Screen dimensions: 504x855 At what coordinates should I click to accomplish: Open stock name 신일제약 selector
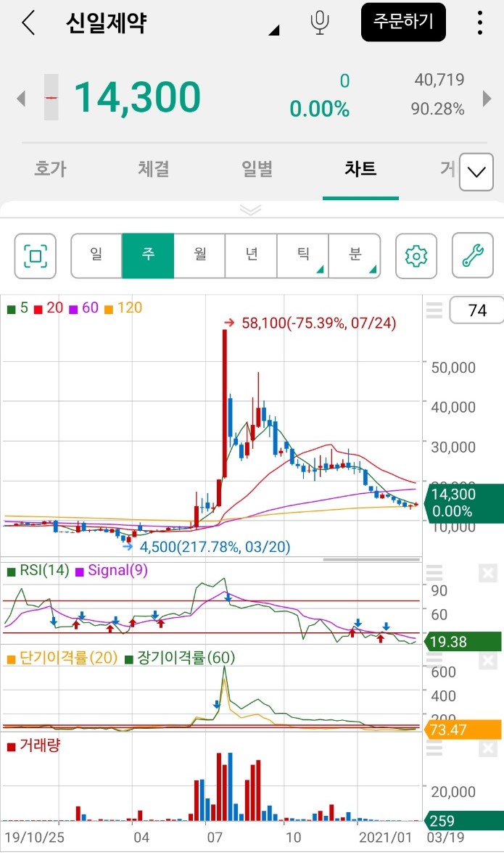[173, 23]
